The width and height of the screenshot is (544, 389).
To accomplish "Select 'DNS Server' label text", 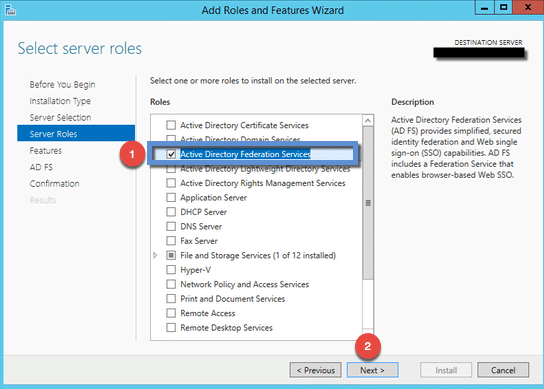I will (201, 226).
